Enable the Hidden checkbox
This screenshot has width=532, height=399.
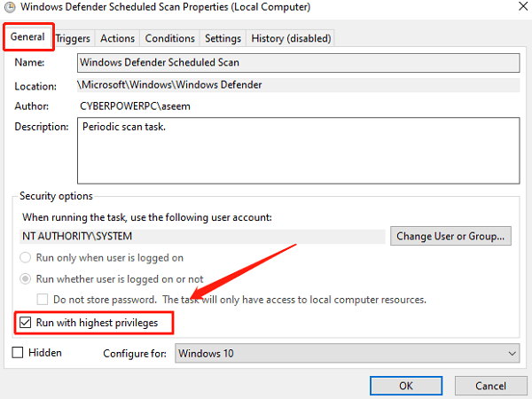coord(18,353)
